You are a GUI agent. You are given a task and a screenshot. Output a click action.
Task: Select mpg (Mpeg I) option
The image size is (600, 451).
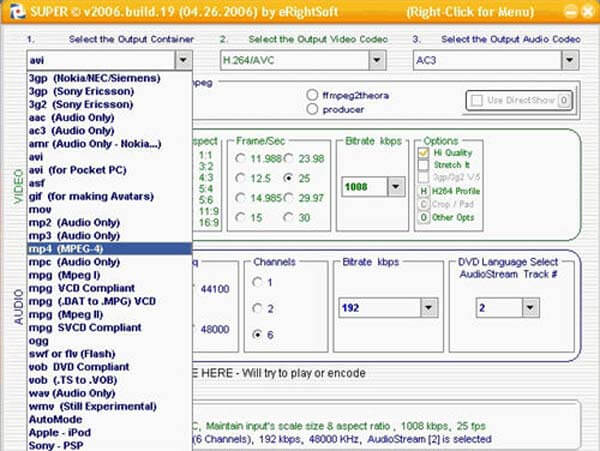pyautogui.click(x=109, y=275)
